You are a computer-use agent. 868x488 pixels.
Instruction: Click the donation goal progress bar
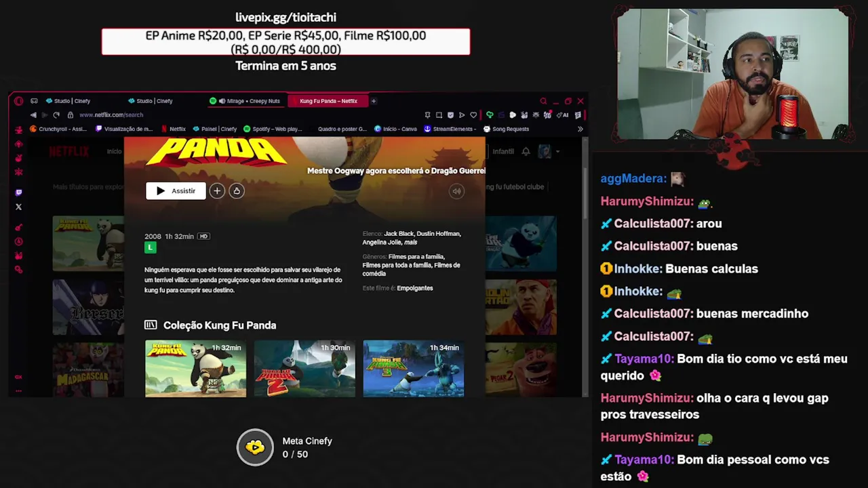(285, 42)
